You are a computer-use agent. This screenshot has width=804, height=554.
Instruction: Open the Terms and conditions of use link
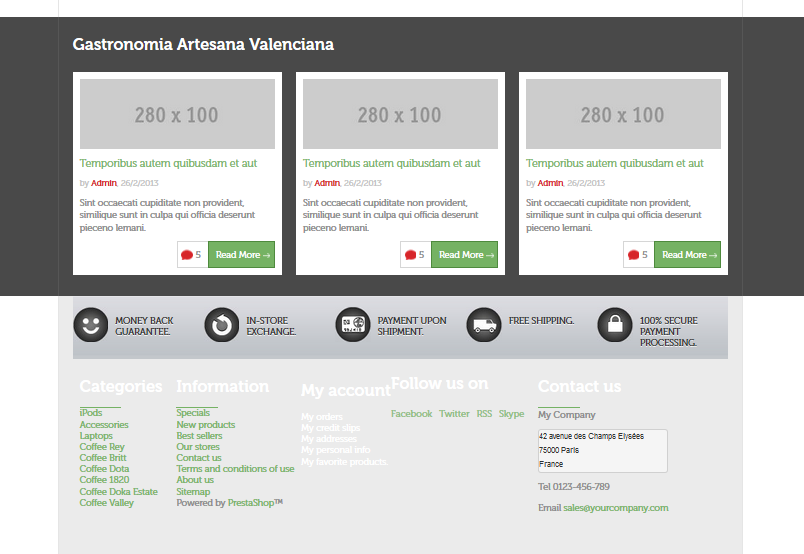pyautogui.click(x=235, y=469)
